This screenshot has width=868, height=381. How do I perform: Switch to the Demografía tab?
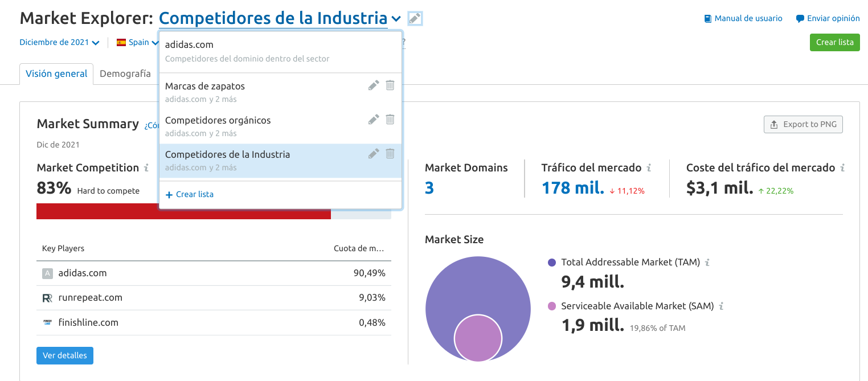[x=125, y=73]
